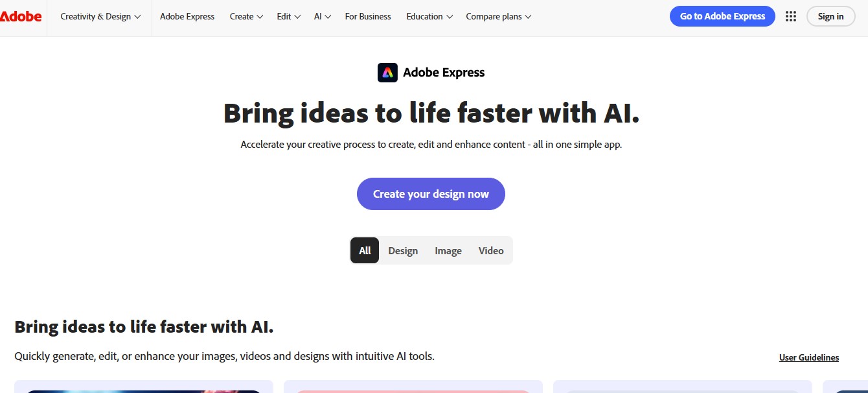Image resolution: width=868 pixels, height=393 pixels.
Task: Click the red Adobe logo
Action: tap(21, 16)
